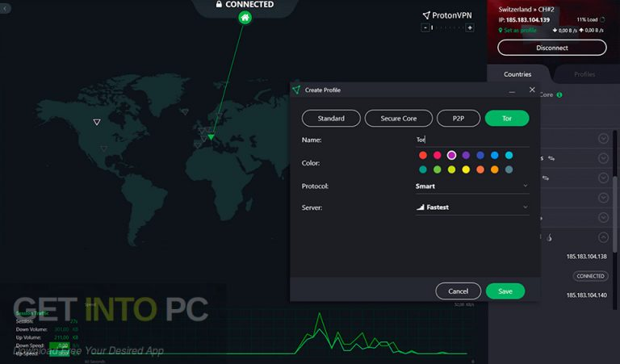
Task: Click the upper P2P arrows icon in server list
Action: pyautogui.click(x=551, y=158)
